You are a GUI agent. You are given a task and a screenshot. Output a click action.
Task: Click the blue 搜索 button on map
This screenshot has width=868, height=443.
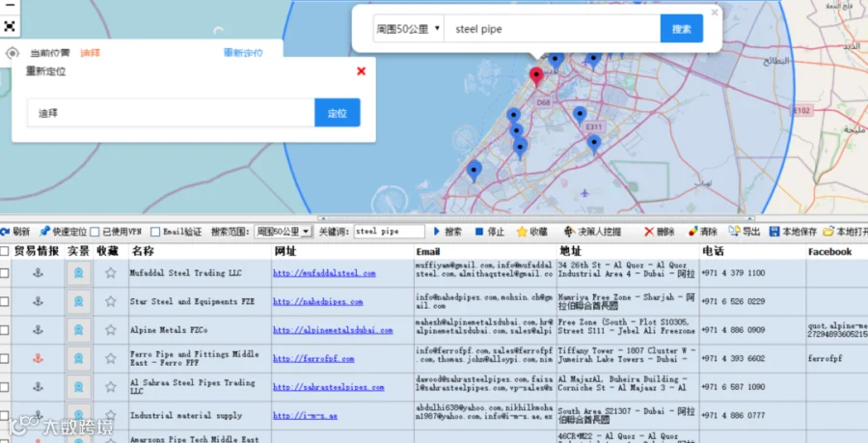[x=682, y=29]
